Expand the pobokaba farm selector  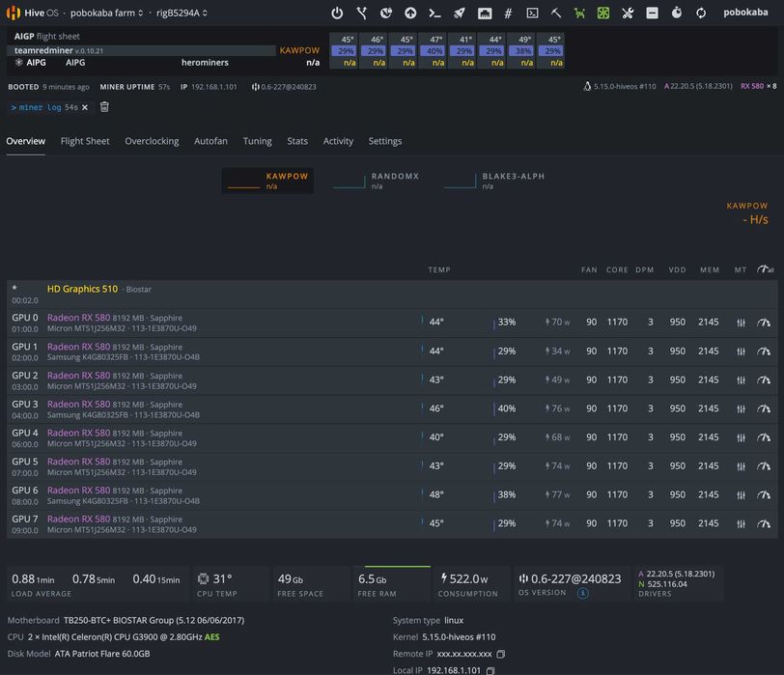pyautogui.click(x=106, y=13)
